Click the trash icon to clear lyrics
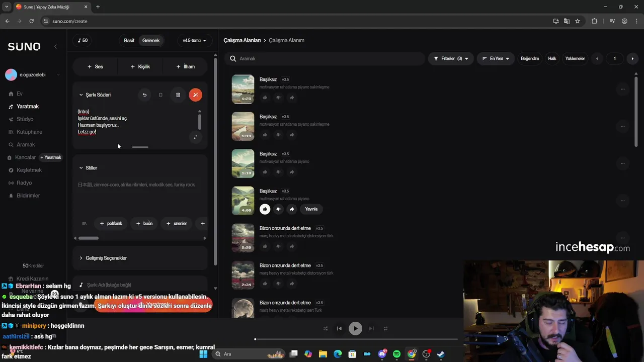 click(x=178, y=95)
